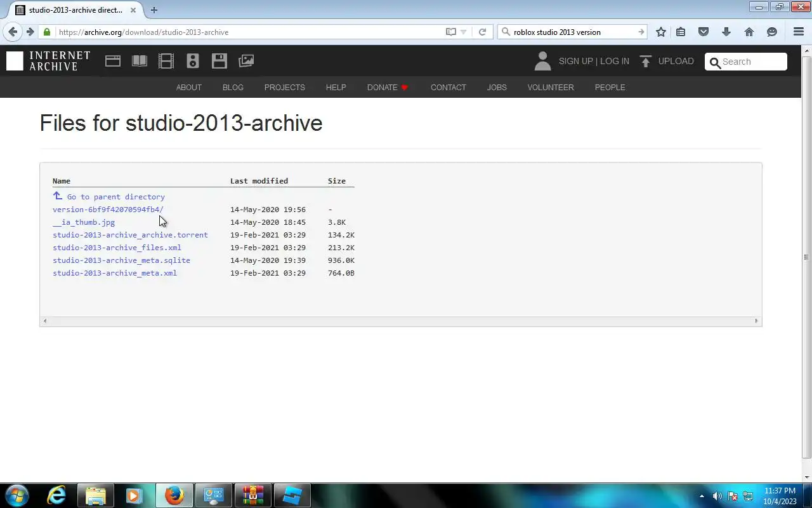Screen dimensions: 812x508
Task: Open a new tab with plus button
Action: pos(154,10)
